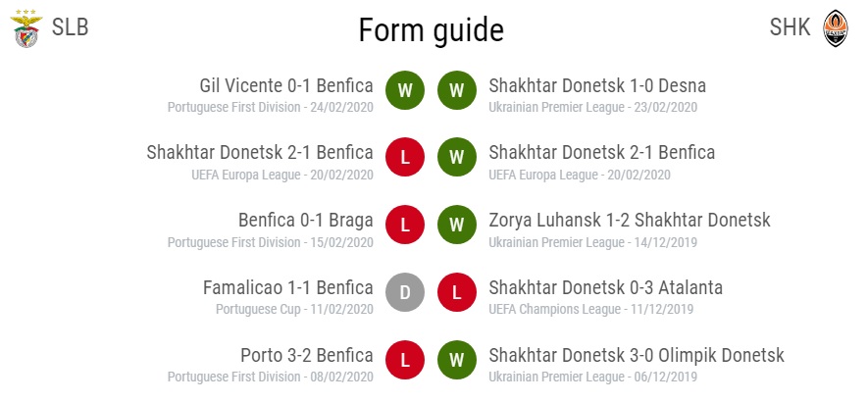This screenshot has height=403, width=868.
Task: Click the Form guide heading
Action: tap(432, 31)
